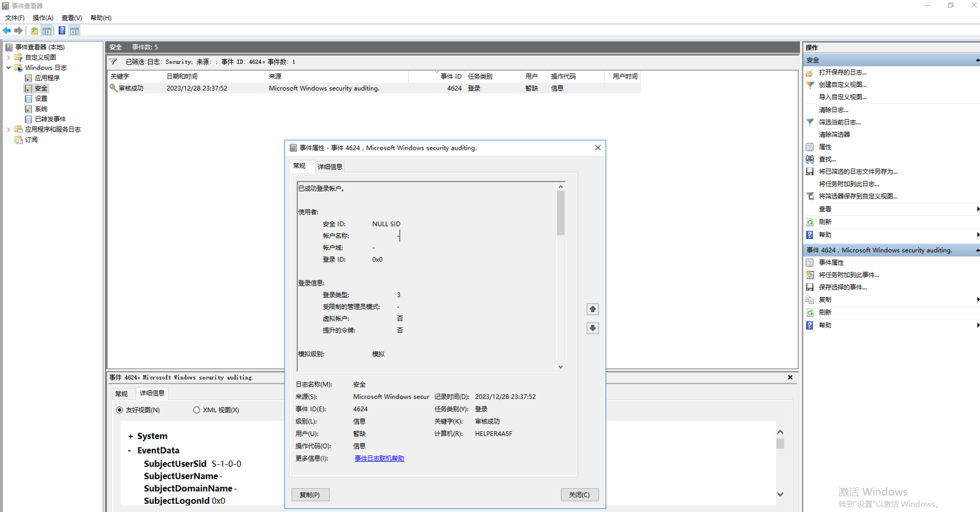Image resolution: width=980 pixels, height=512 pixels.
Task: Open the 事件日志联机帮助 link
Action: tap(379, 458)
